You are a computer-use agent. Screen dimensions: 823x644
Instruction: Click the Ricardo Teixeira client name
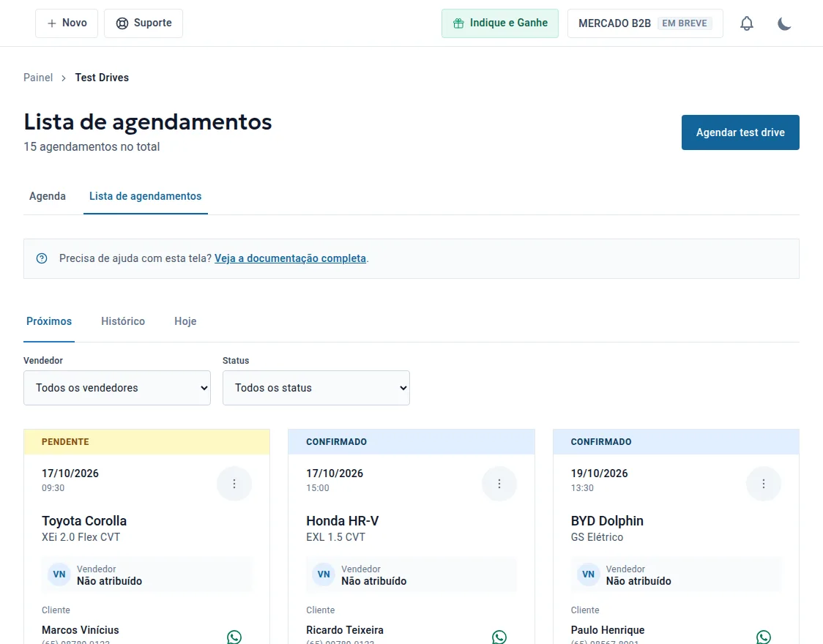(x=345, y=630)
